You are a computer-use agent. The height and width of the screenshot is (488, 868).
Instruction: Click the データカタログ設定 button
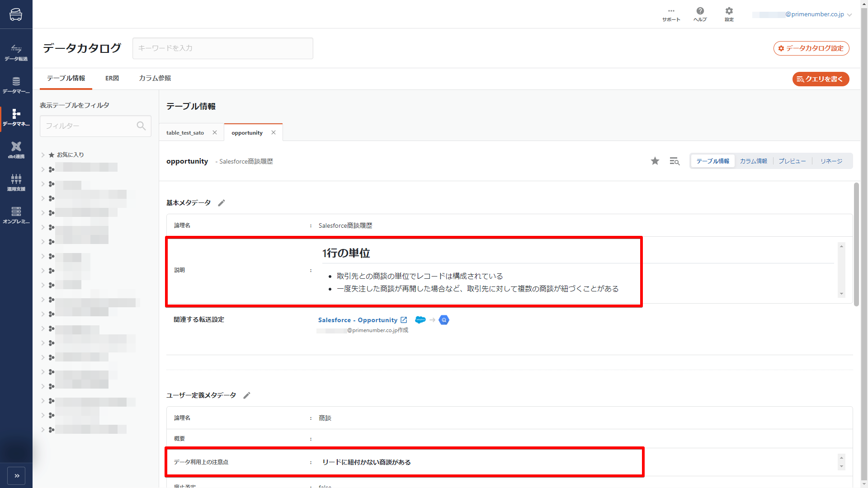tap(811, 48)
